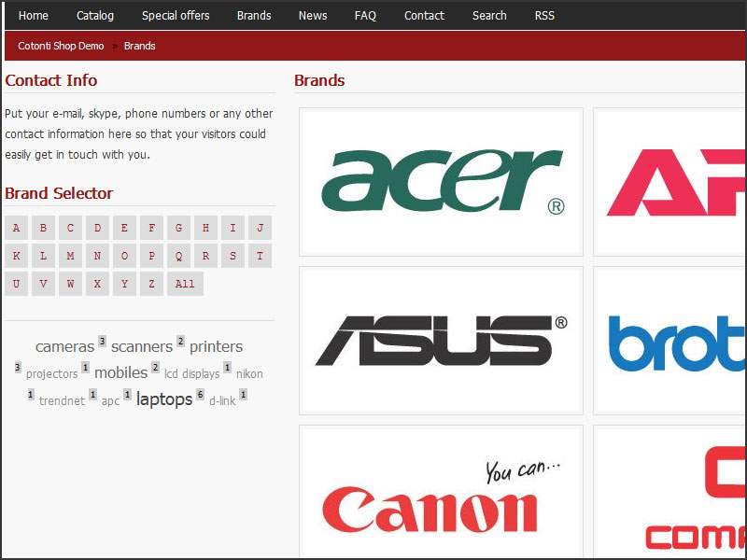Open the RSS feed link
The image size is (747, 560).
coord(544,16)
